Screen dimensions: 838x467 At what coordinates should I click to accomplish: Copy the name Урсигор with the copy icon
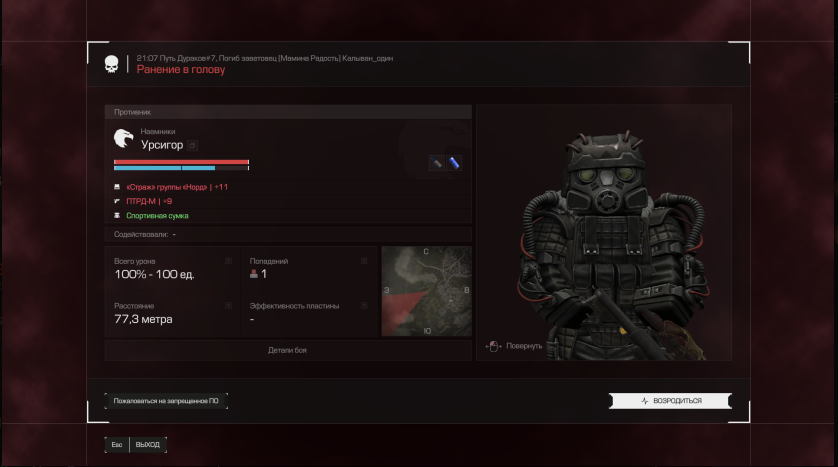(x=193, y=145)
